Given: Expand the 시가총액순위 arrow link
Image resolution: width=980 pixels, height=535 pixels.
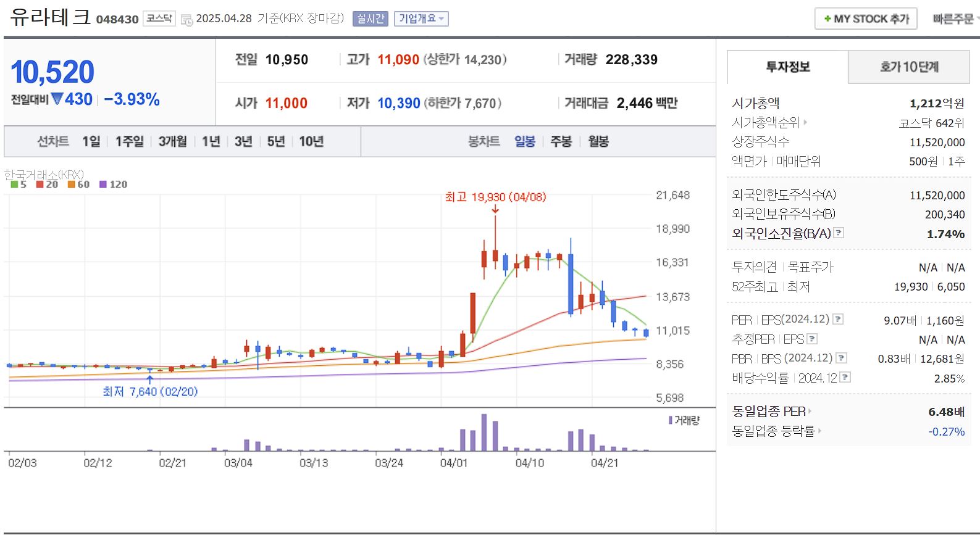Looking at the screenshot, I should [x=805, y=122].
